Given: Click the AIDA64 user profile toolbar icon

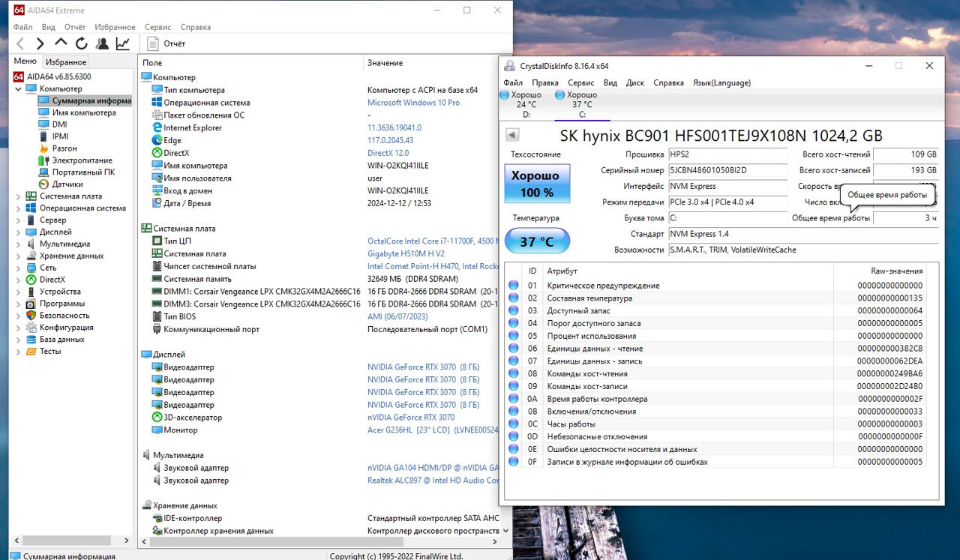Looking at the screenshot, I should click(x=102, y=43).
